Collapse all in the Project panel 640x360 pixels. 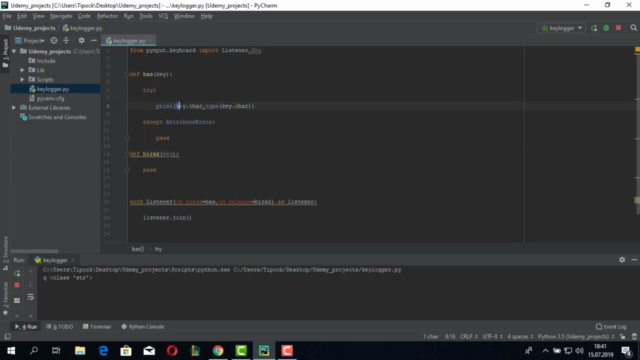click(66, 40)
